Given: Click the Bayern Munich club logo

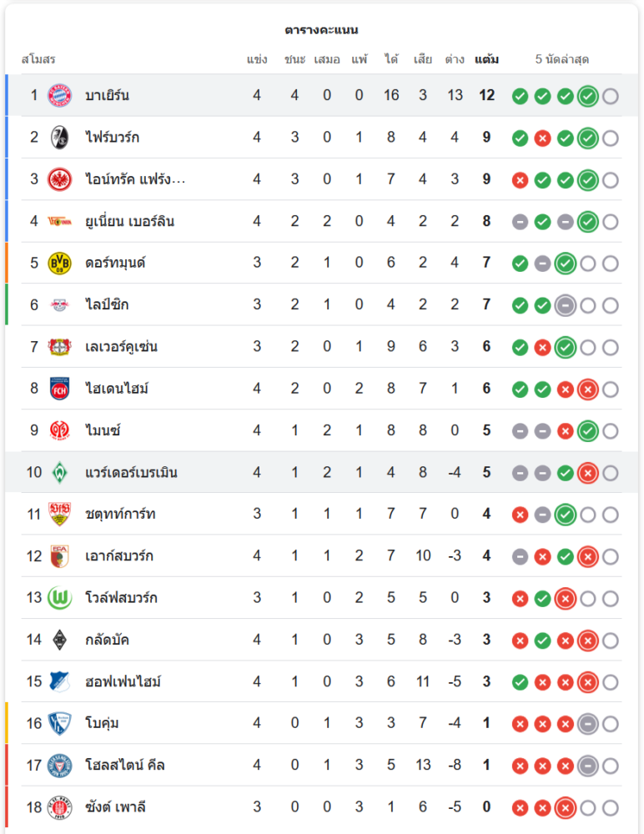Looking at the screenshot, I should coord(59,95).
